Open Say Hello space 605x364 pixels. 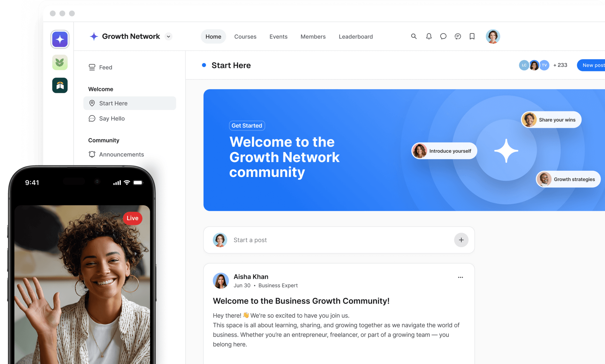point(106,118)
